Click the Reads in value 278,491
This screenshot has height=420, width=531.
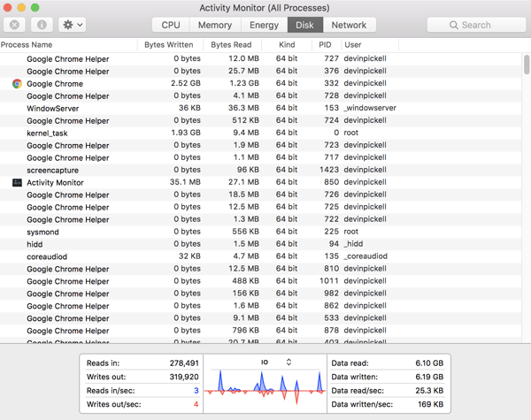click(184, 363)
